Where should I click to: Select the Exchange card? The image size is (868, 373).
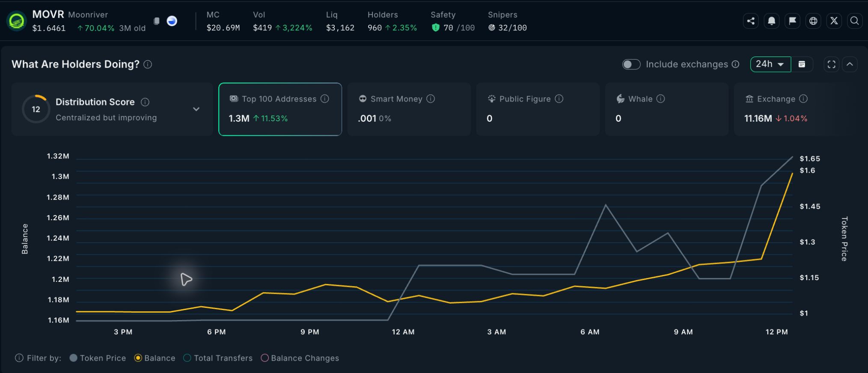796,109
